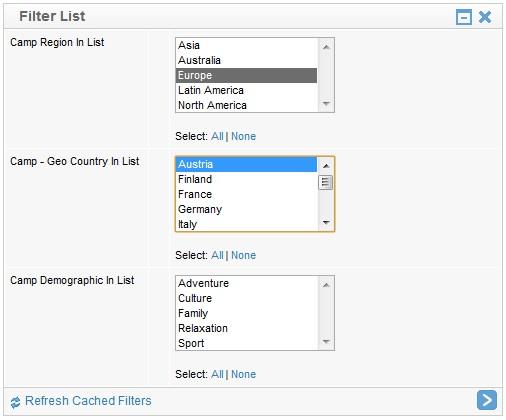Select All for Camp Demographic

217,374
